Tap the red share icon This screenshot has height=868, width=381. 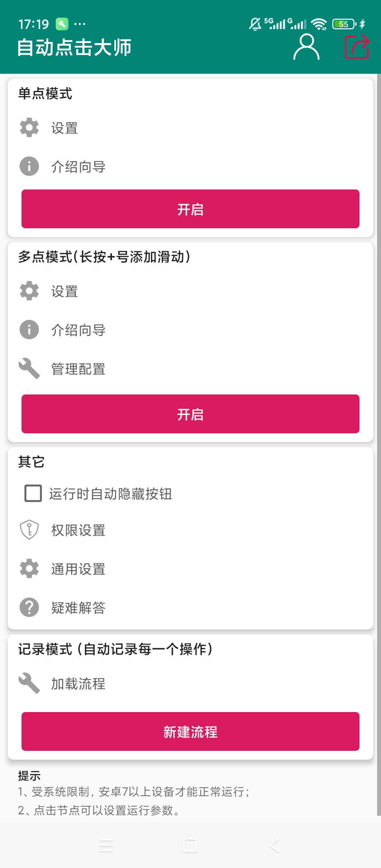[357, 47]
